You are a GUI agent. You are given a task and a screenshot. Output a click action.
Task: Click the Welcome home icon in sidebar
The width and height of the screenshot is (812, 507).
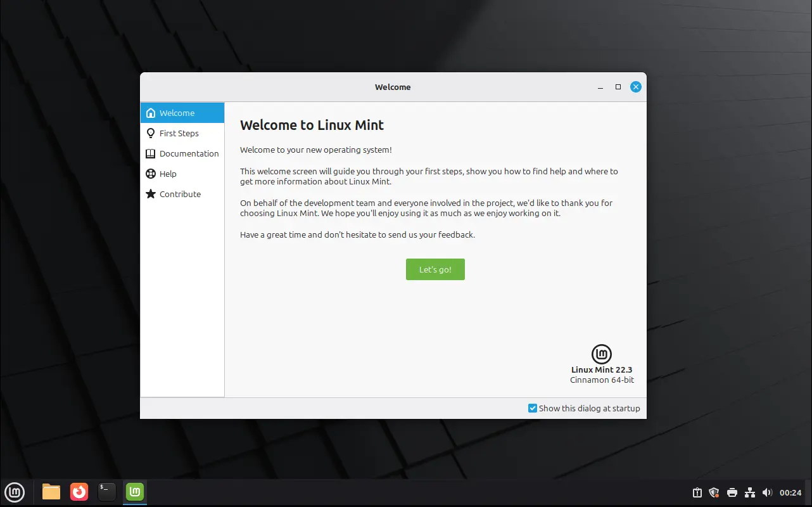tap(151, 113)
